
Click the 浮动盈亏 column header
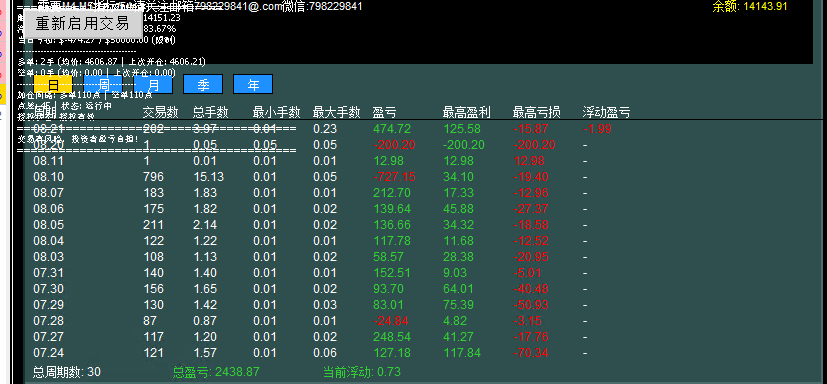(607, 112)
